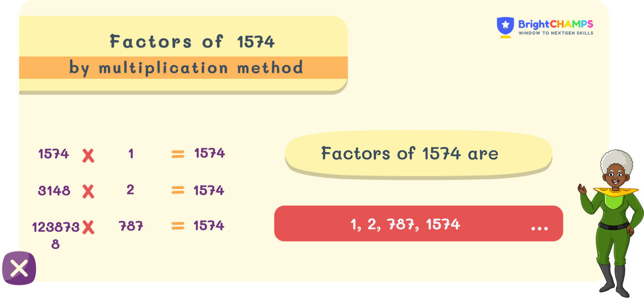
Task: Click the multiplier 2 in second row
Action: 130,190
